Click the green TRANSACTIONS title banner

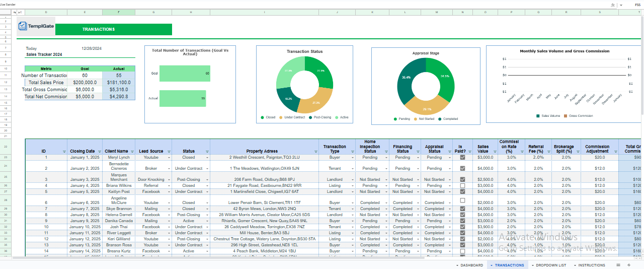114,29
